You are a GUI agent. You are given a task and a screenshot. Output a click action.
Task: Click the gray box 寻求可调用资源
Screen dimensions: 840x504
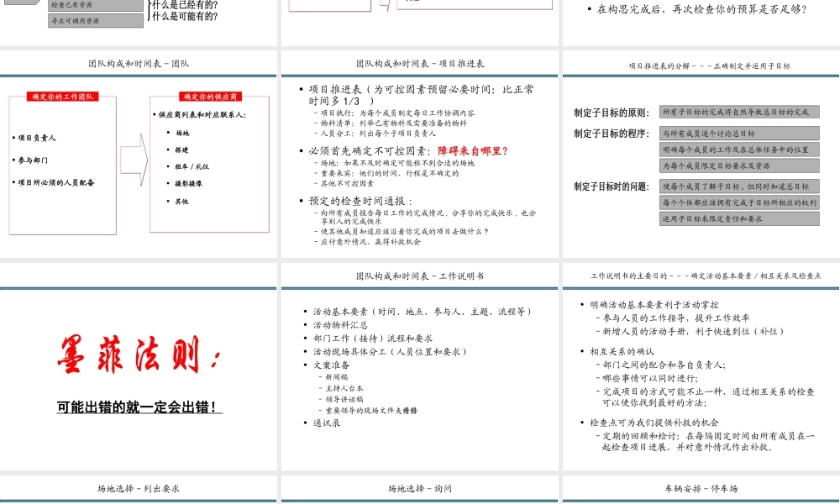[x=96, y=21]
